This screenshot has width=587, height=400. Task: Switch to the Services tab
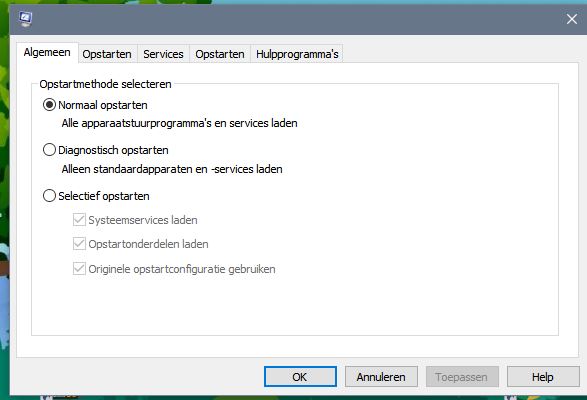(163, 54)
